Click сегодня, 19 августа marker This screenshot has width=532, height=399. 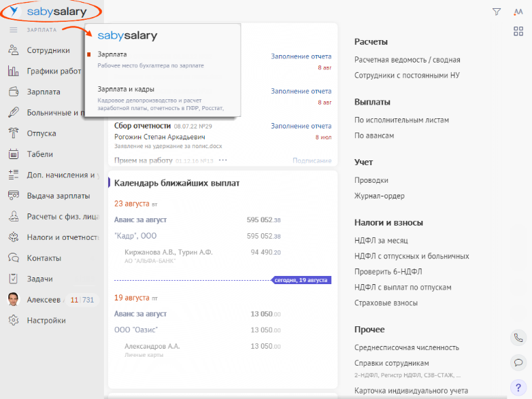point(301,280)
